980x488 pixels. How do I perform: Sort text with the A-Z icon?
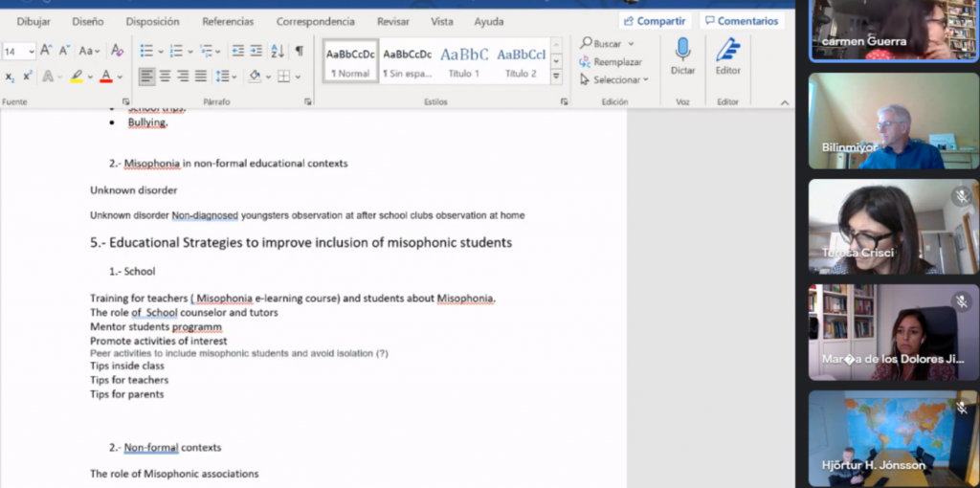278,51
